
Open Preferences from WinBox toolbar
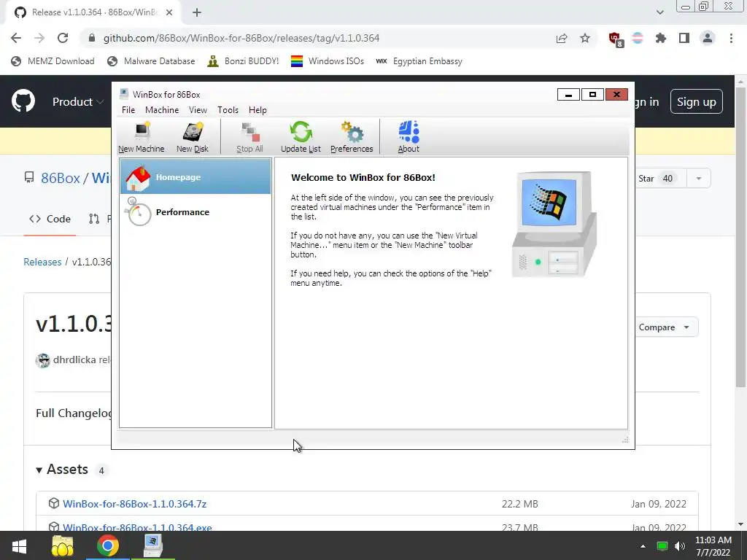[352, 137]
